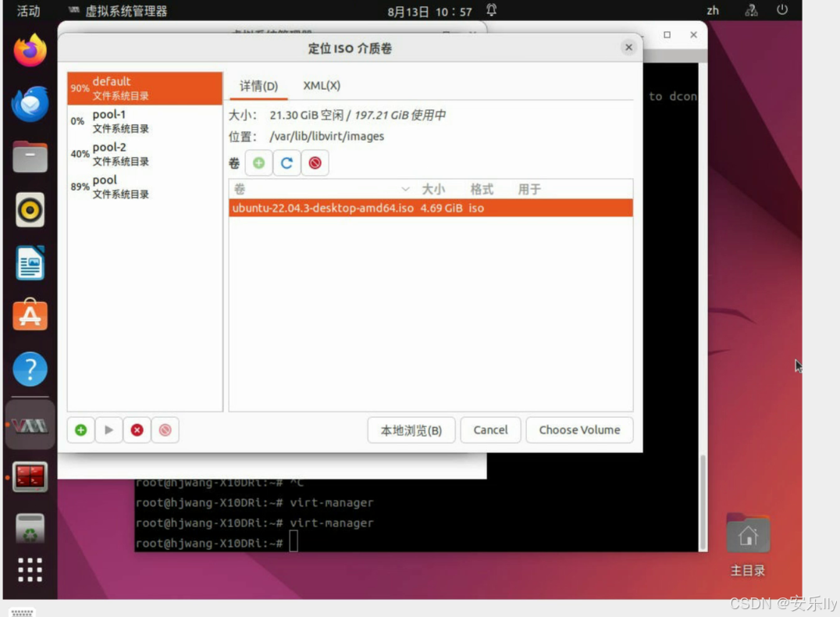Open the network status icon in the top bar
This screenshot has height=617, width=840.
[x=751, y=10]
